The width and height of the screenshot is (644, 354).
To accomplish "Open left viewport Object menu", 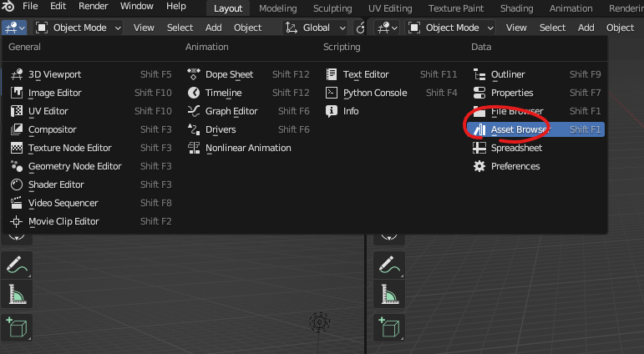I will pos(248,28).
